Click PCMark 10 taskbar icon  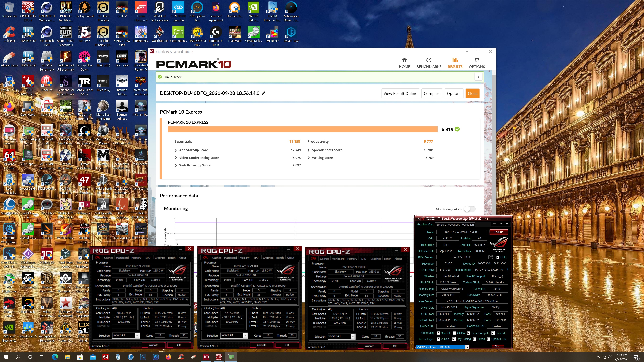[x=206, y=357]
